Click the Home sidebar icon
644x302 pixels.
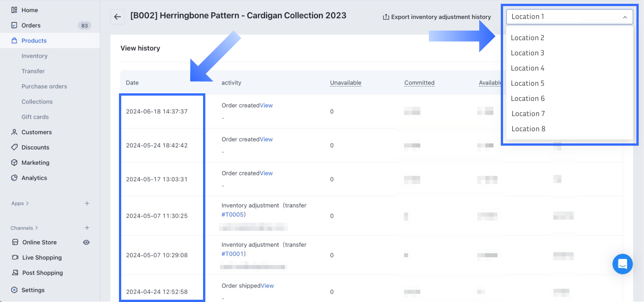(14, 10)
